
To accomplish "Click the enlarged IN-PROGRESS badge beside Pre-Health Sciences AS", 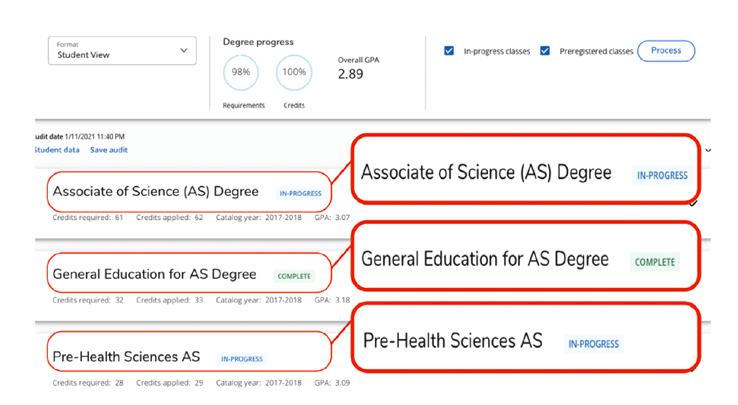I will 593,343.
